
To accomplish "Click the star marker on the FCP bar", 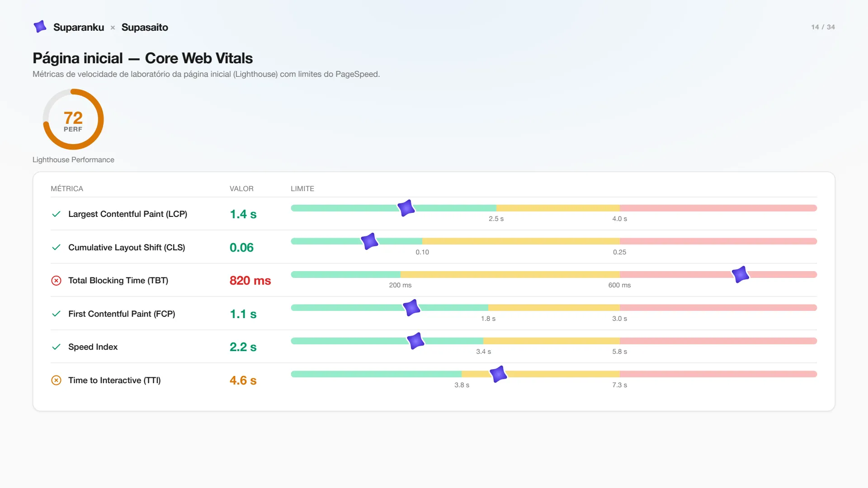I will [x=411, y=308].
